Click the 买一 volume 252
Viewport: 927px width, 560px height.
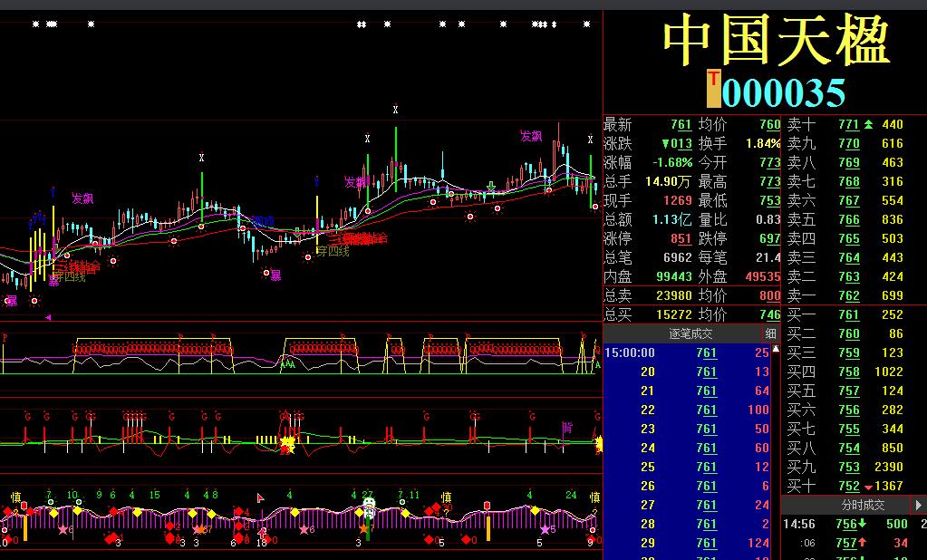click(893, 314)
